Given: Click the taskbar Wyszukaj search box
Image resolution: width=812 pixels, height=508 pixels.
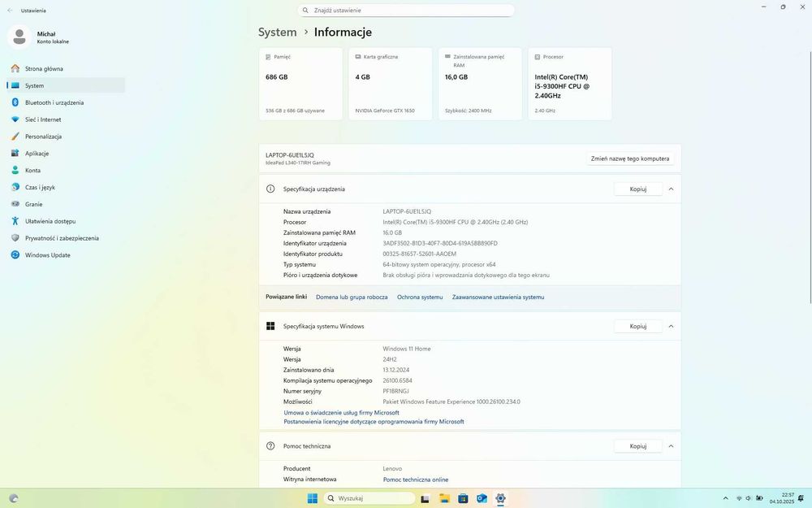Looking at the screenshot, I should point(369,498).
